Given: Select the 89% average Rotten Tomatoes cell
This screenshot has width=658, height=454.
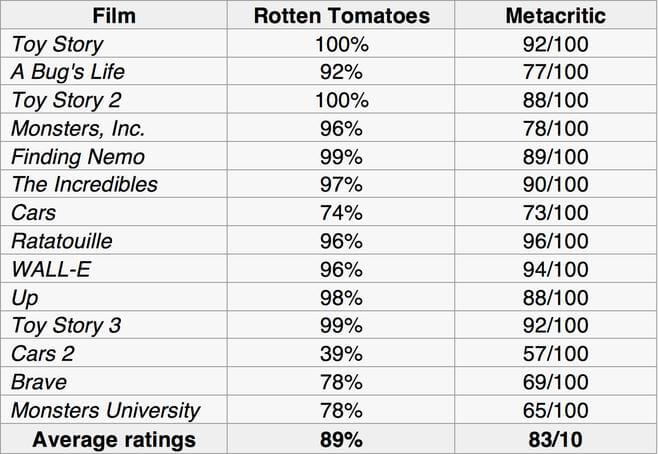Looking at the screenshot, I should click(341, 439).
